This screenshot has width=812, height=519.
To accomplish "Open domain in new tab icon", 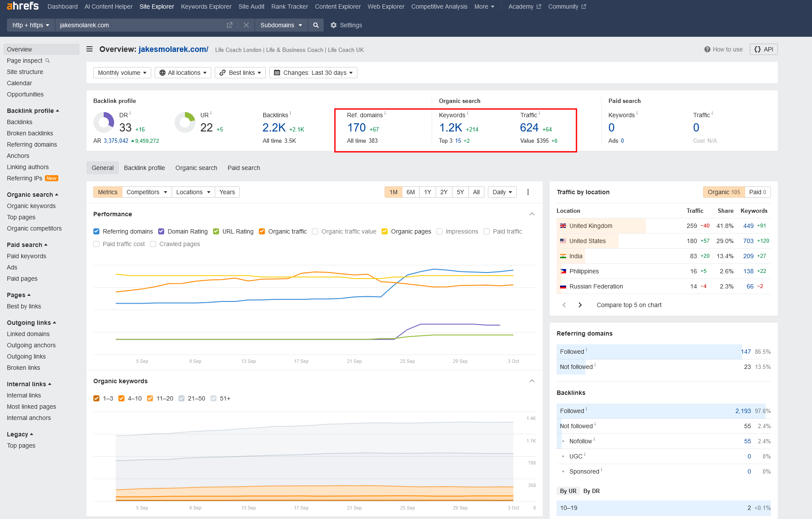I will click(229, 25).
